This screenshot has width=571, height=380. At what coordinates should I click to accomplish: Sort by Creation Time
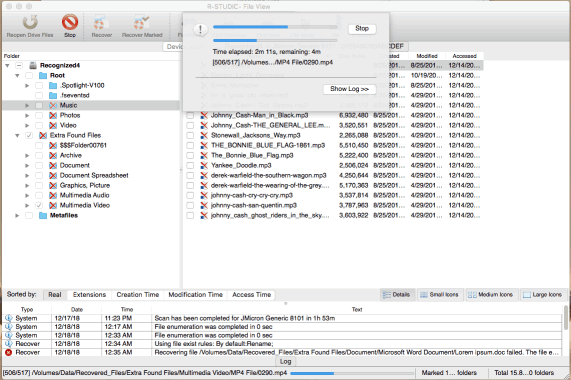(x=138, y=295)
